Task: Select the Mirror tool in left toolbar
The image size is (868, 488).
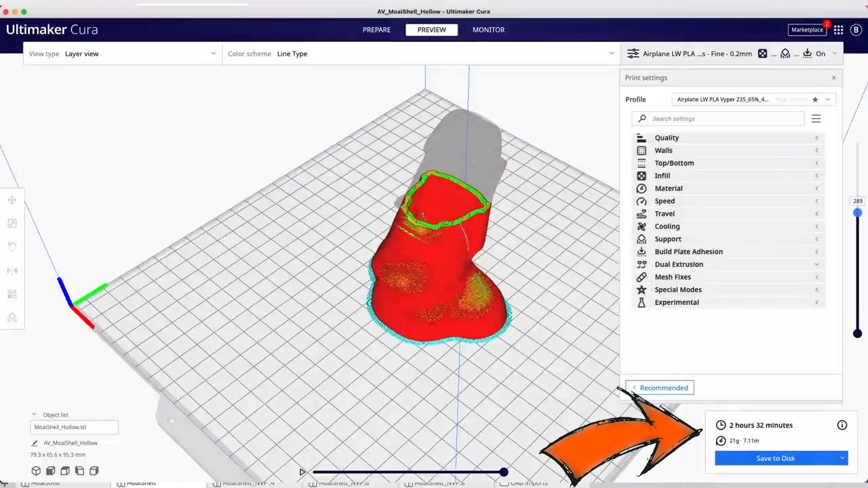Action: pyautogui.click(x=12, y=270)
